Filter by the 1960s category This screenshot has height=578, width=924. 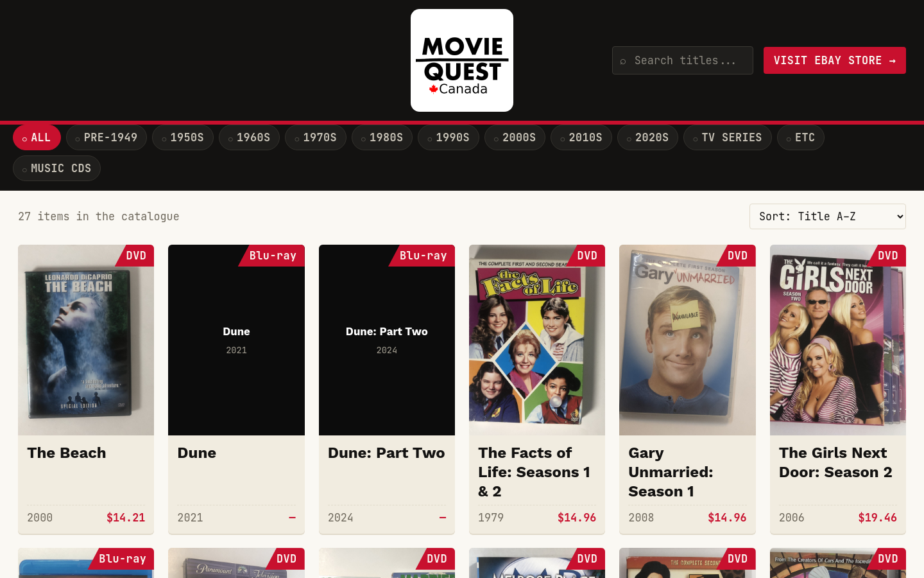[249, 137]
